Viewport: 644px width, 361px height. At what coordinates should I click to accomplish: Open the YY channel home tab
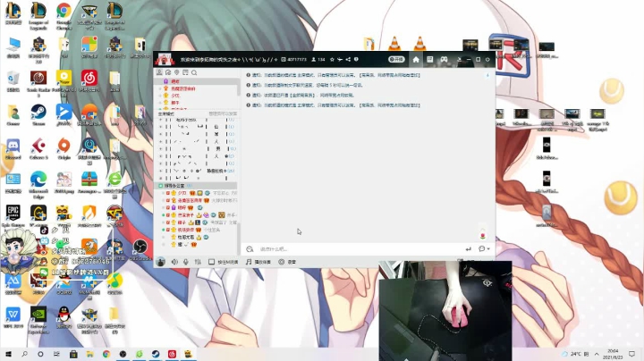click(x=416, y=60)
